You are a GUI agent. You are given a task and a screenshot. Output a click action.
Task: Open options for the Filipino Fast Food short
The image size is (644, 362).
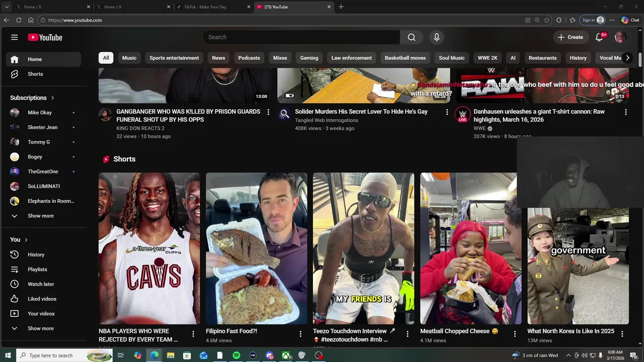[x=300, y=334]
